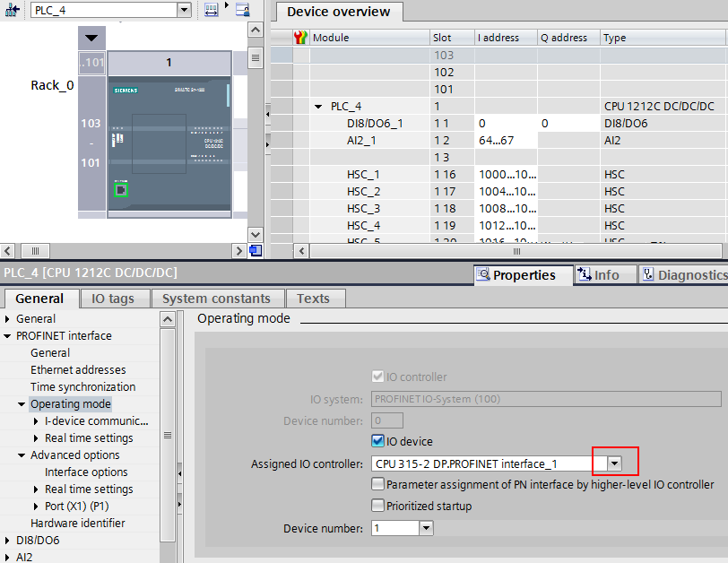Screen dimensions: 728x563
Task: Select the AI2_1 module row
Action: coord(498,141)
